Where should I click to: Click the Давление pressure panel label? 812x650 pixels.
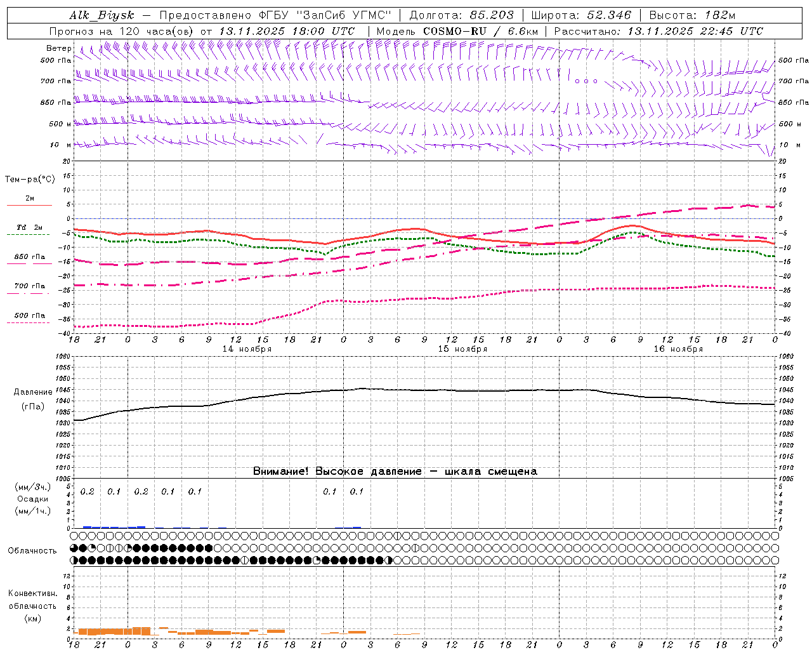33,392
